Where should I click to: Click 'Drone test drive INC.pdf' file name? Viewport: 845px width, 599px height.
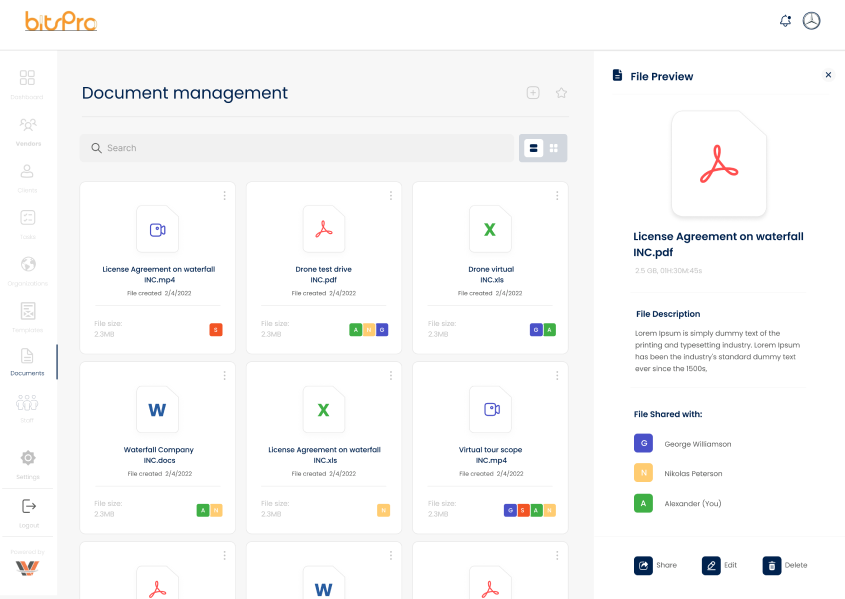coord(323,274)
